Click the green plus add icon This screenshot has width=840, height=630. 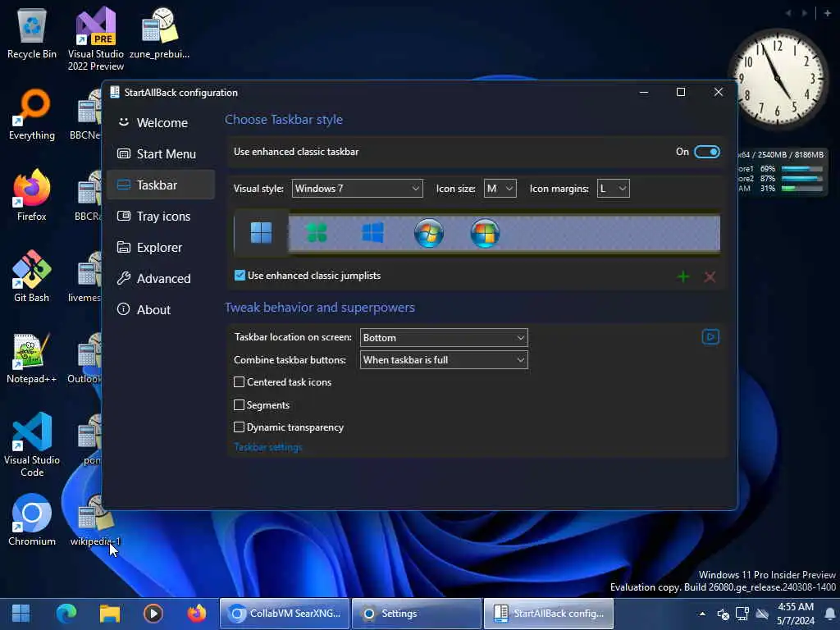(x=683, y=276)
